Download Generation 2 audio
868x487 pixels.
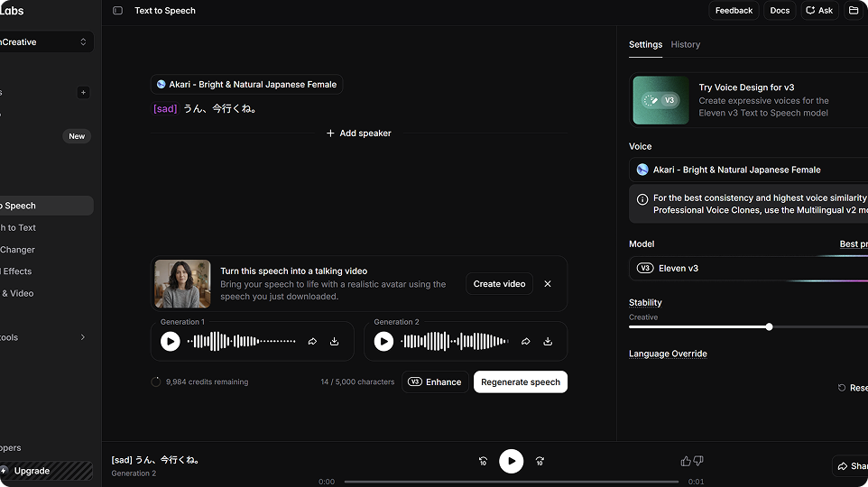[x=548, y=342]
